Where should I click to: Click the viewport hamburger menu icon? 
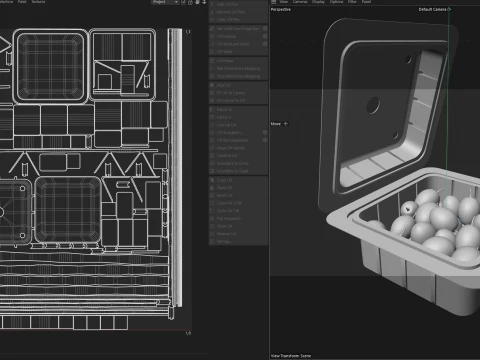pyautogui.click(x=274, y=2)
